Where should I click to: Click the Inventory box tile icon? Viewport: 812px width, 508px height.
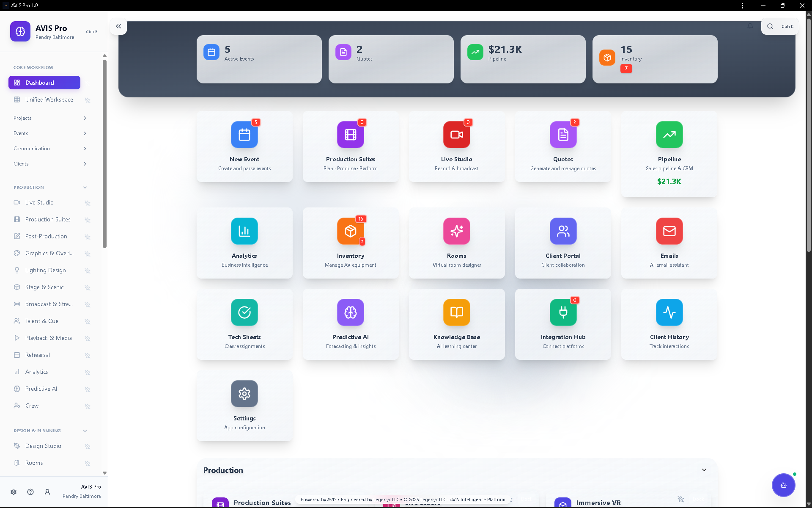(350, 231)
